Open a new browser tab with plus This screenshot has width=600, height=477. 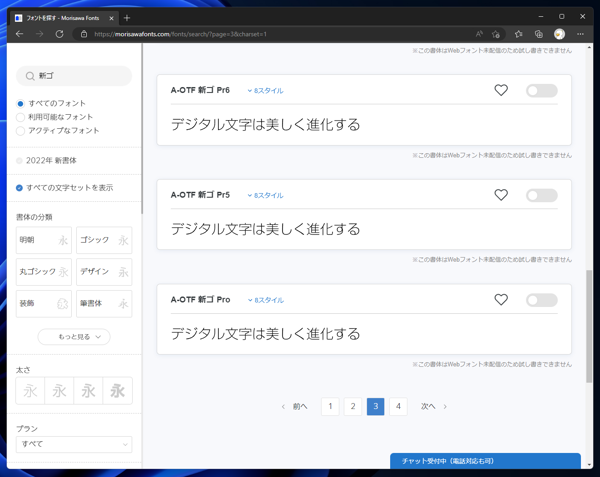click(x=127, y=18)
